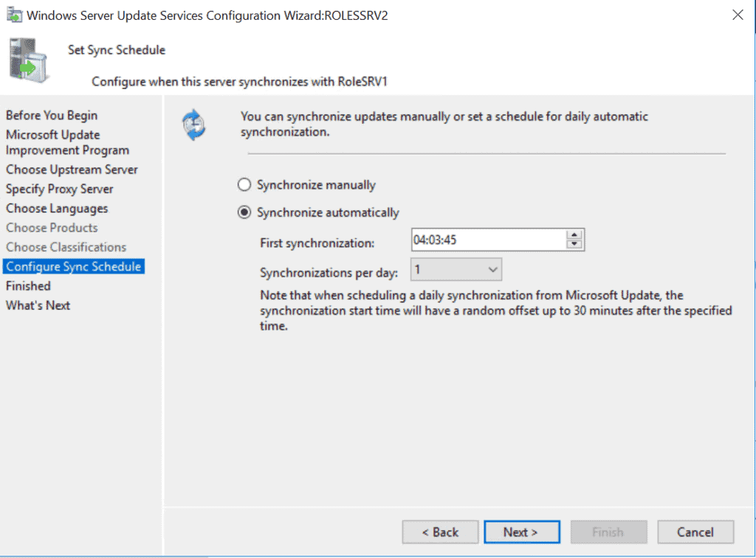Click the disabled Finish button

608,532
